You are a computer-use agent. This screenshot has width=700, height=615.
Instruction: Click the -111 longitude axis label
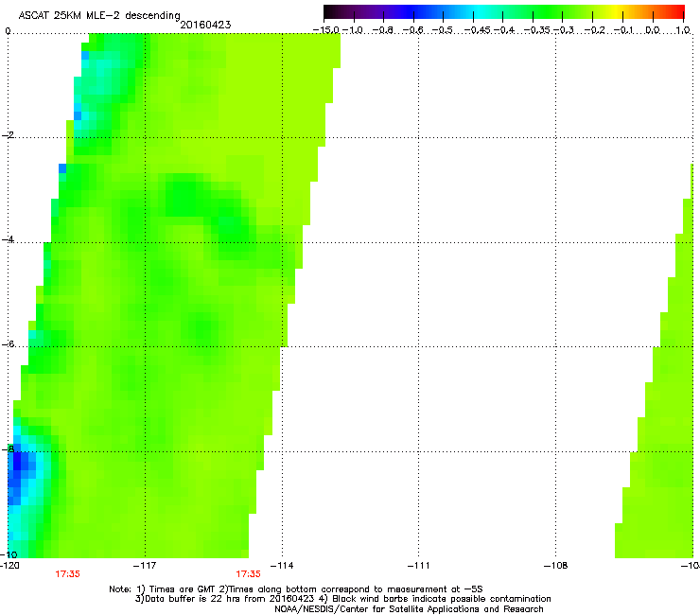tap(419, 566)
